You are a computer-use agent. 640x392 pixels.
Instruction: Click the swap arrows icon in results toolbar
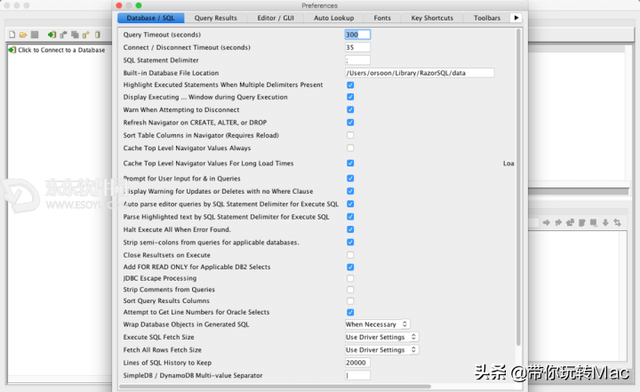coord(617,223)
